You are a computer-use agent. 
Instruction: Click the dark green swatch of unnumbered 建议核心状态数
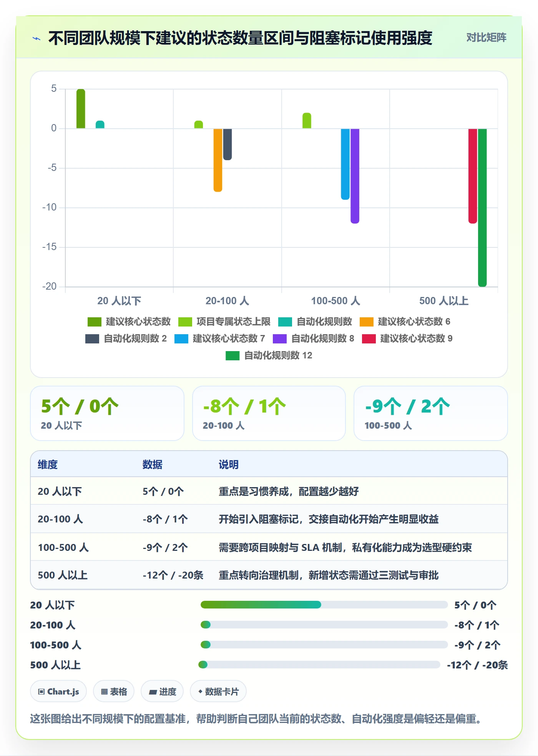coord(95,322)
